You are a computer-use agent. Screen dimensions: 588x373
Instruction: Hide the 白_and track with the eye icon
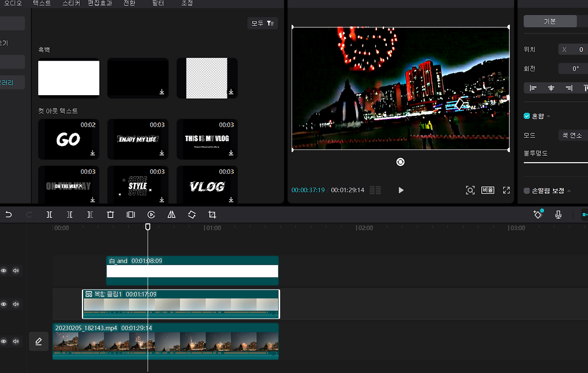(x=4, y=270)
